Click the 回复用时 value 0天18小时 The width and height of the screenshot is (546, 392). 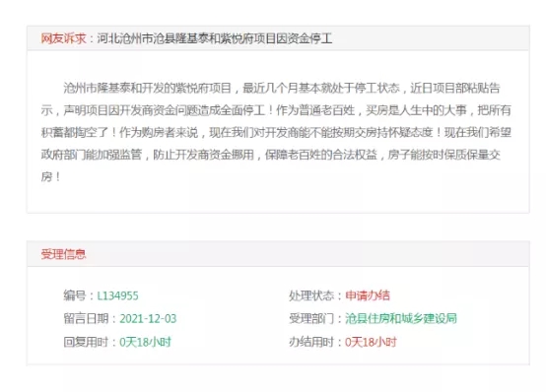(x=145, y=342)
